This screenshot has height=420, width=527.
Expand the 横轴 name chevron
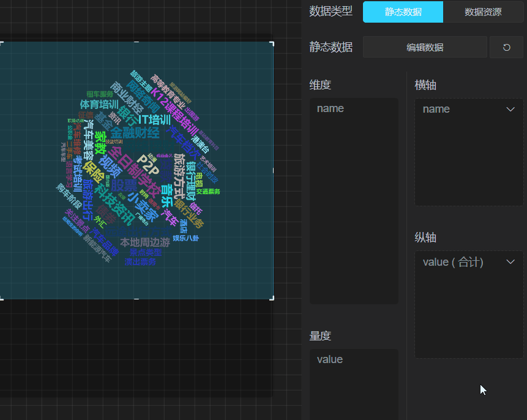[x=510, y=110]
